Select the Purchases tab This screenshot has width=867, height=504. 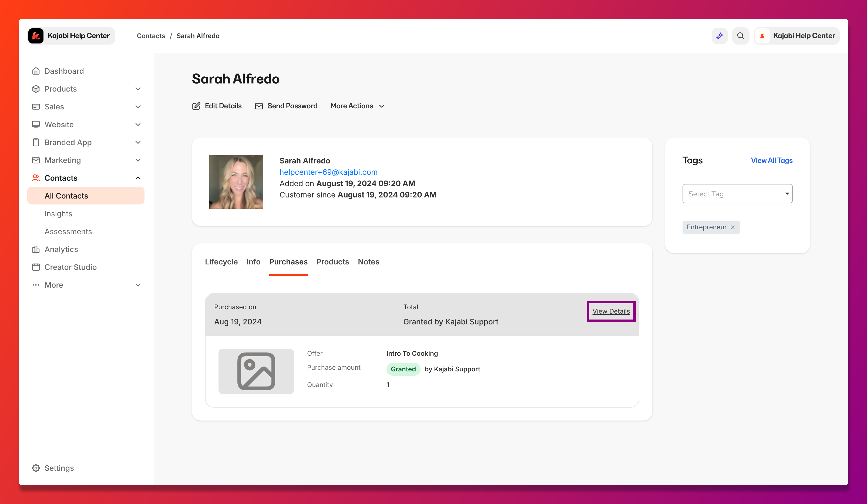pyautogui.click(x=288, y=262)
